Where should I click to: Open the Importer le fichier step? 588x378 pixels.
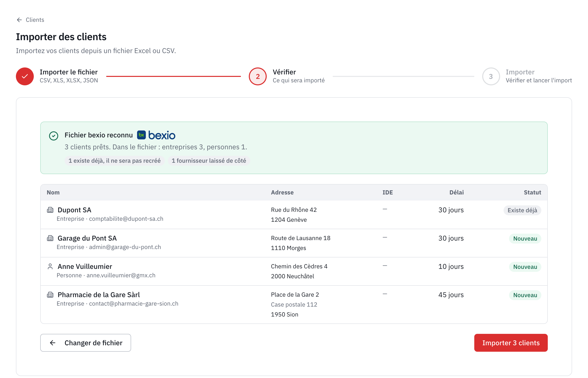tap(69, 72)
